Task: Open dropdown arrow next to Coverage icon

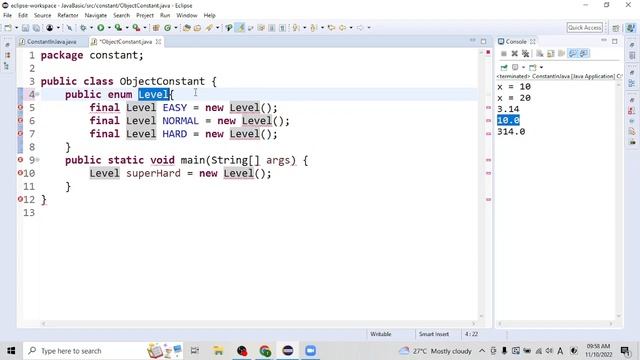Action: (x=127, y=28)
